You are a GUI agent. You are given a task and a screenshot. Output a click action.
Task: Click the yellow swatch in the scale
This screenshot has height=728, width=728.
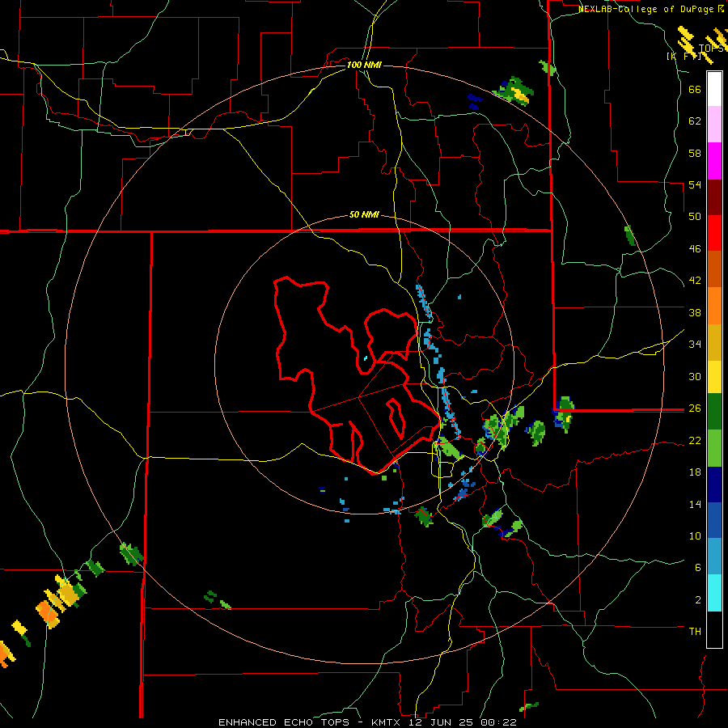(x=714, y=377)
